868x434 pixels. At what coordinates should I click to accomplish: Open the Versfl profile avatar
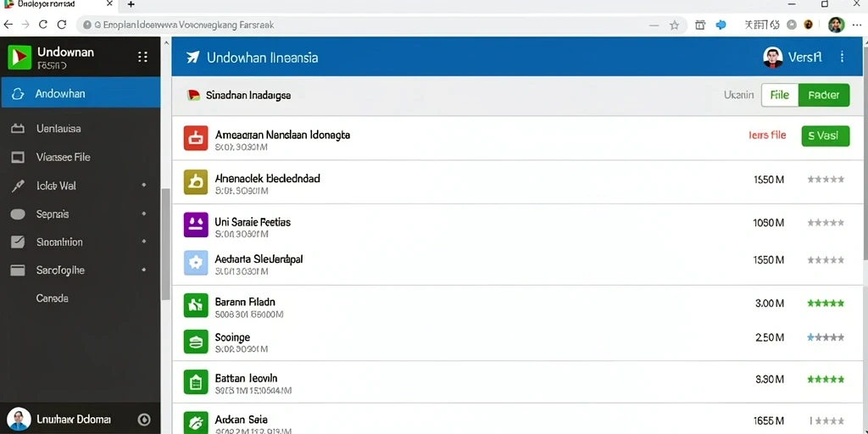(773, 57)
